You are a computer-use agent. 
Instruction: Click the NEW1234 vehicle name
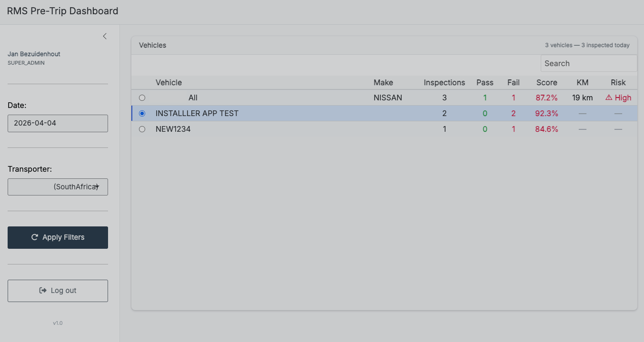point(173,129)
